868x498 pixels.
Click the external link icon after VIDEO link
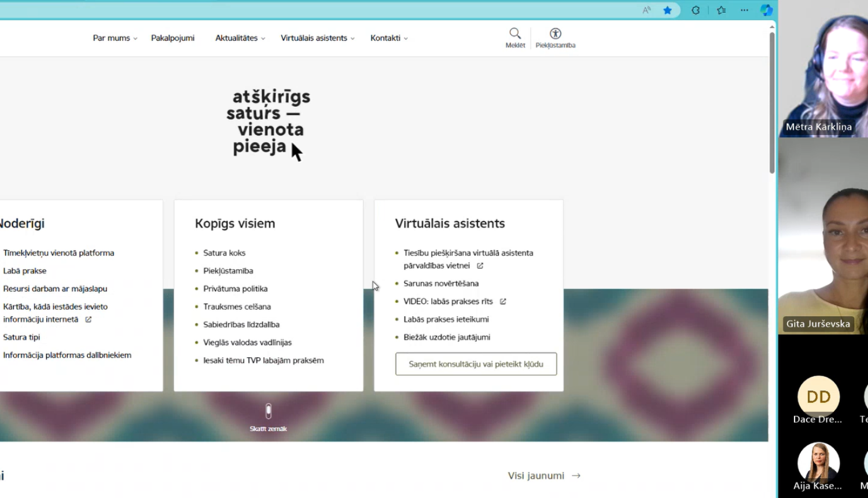[x=503, y=301]
